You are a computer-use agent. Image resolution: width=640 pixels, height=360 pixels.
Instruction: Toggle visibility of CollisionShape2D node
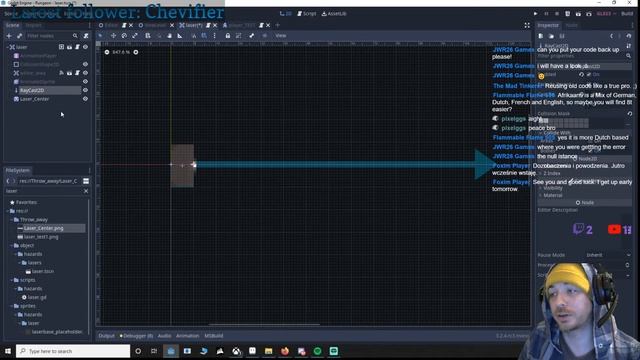coord(85,64)
